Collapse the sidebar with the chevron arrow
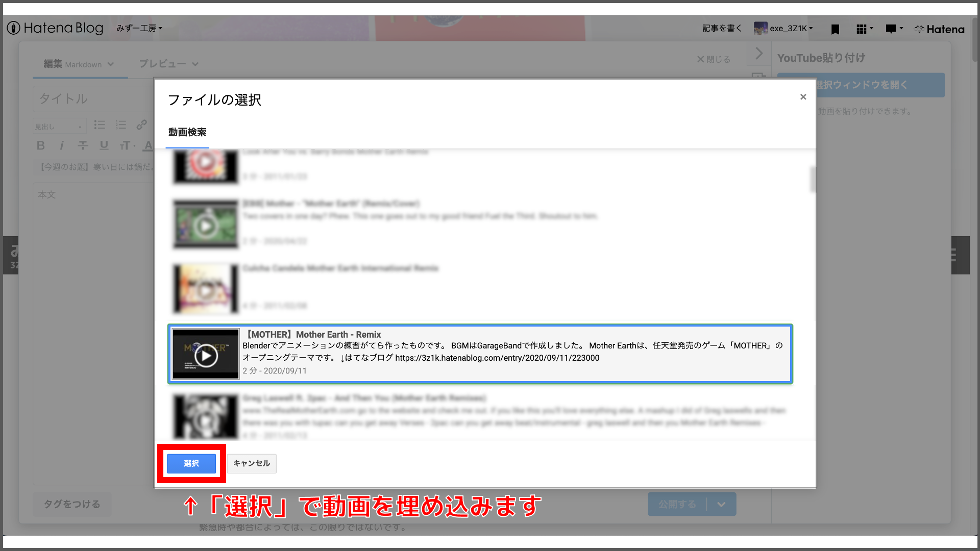The height and width of the screenshot is (551, 980). point(759,53)
